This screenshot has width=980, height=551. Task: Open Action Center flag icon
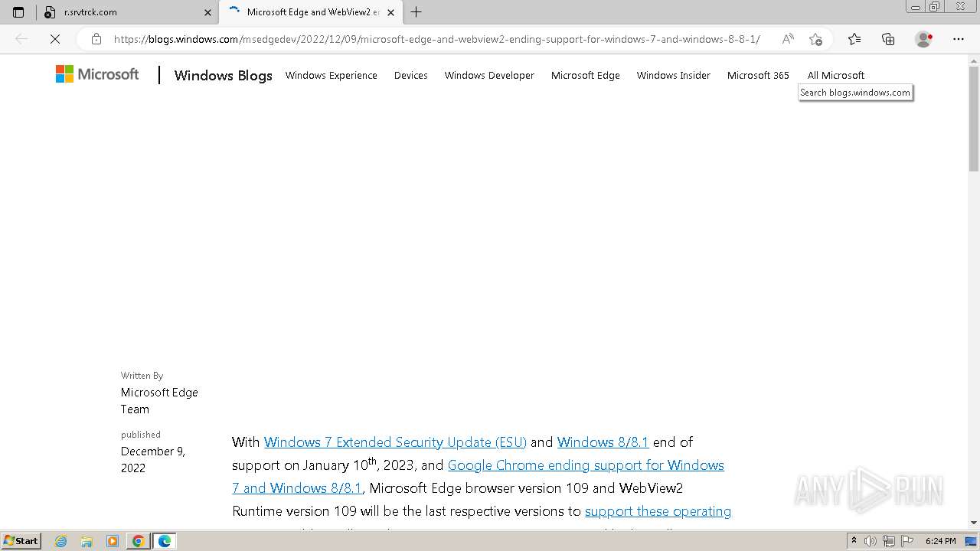[907, 541]
